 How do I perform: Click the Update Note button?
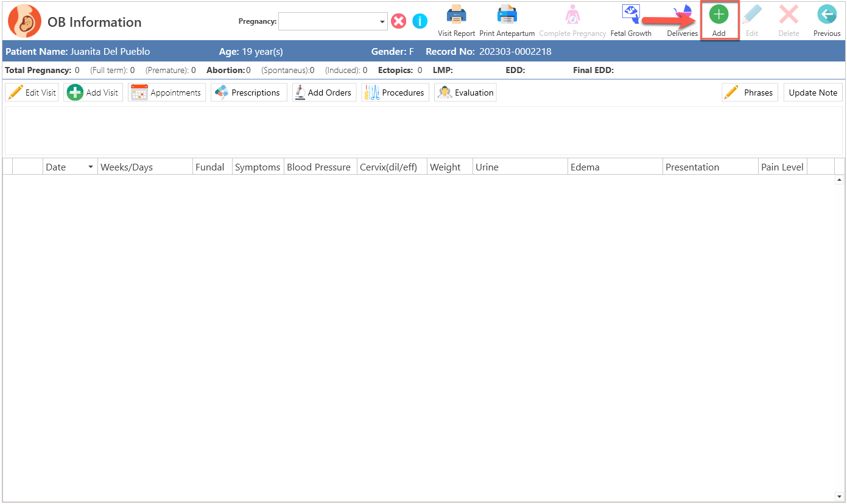(x=813, y=93)
